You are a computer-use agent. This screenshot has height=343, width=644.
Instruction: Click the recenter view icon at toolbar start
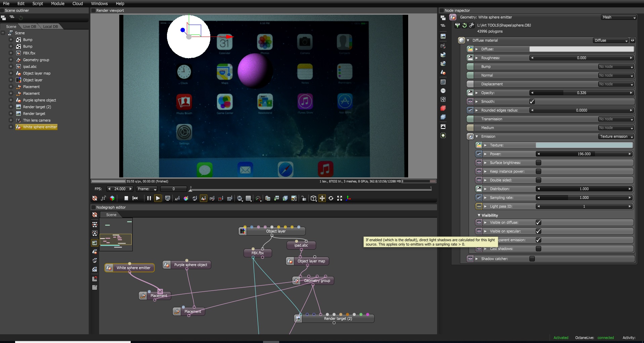(95, 198)
